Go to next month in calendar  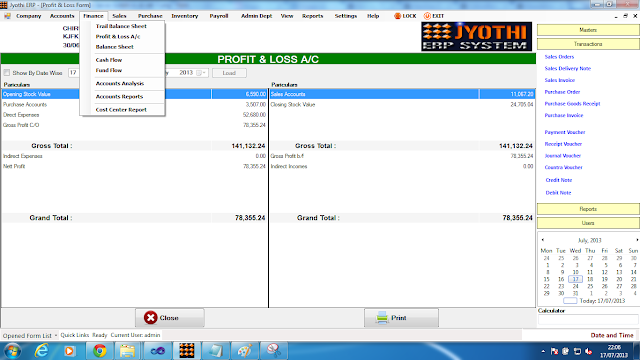point(637,240)
